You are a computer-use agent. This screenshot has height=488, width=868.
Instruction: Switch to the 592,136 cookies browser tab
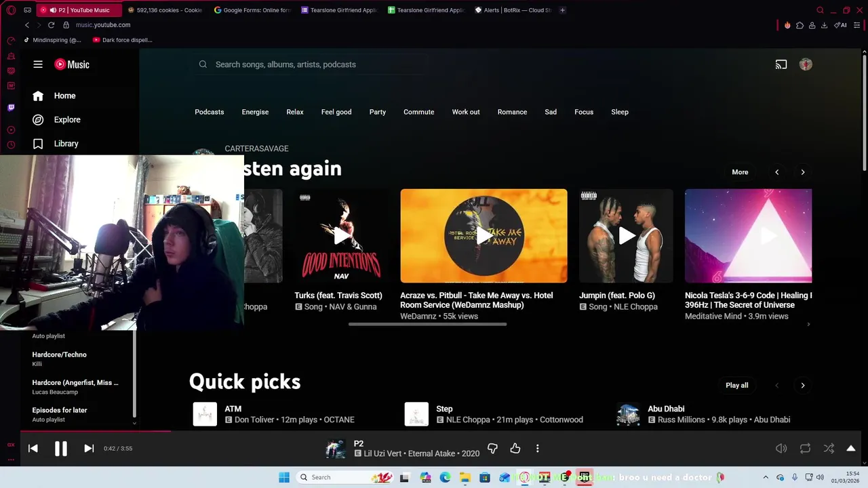[165, 10]
